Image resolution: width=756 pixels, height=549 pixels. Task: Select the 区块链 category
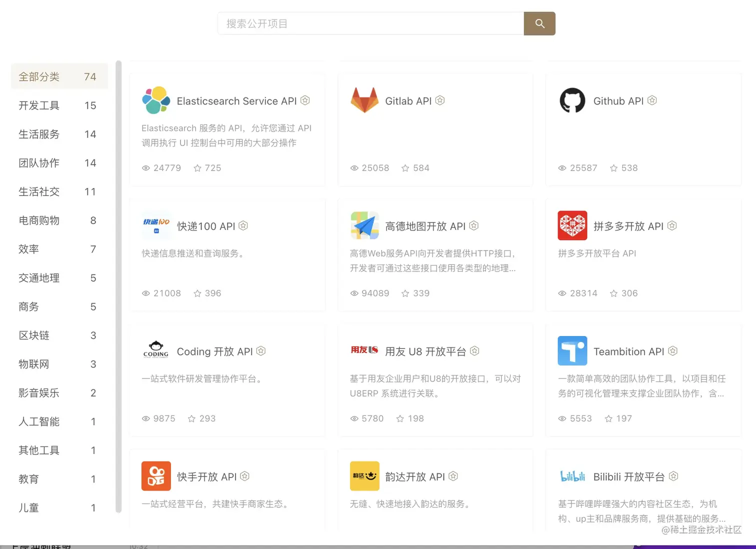pyautogui.click(x=59, y=335)
